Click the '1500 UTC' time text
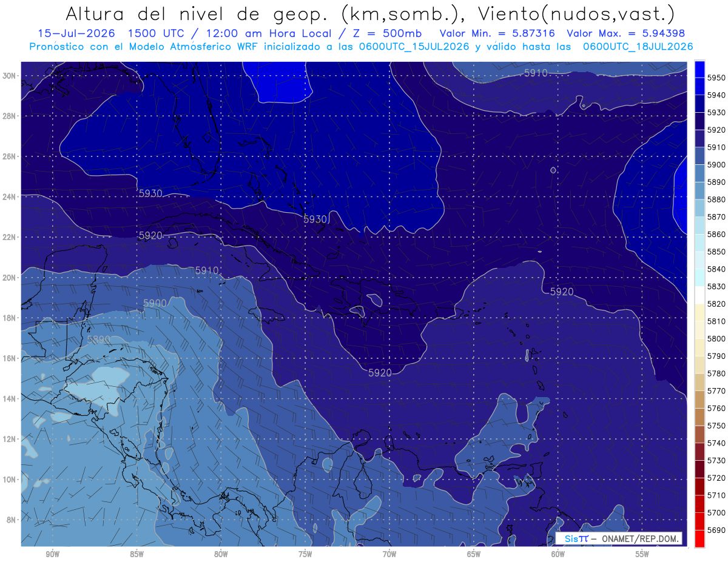This screenshot has width=728, height=562. (x=158, y=34)
